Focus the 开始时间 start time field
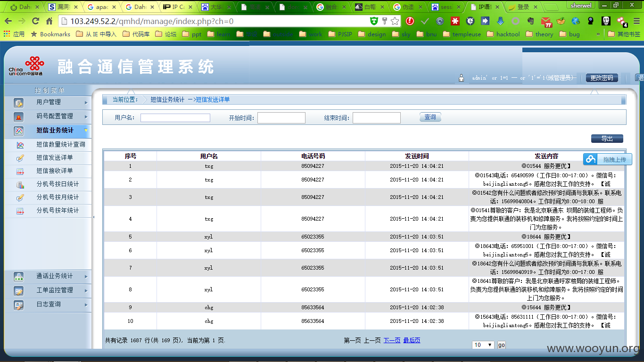 (281, 118)
